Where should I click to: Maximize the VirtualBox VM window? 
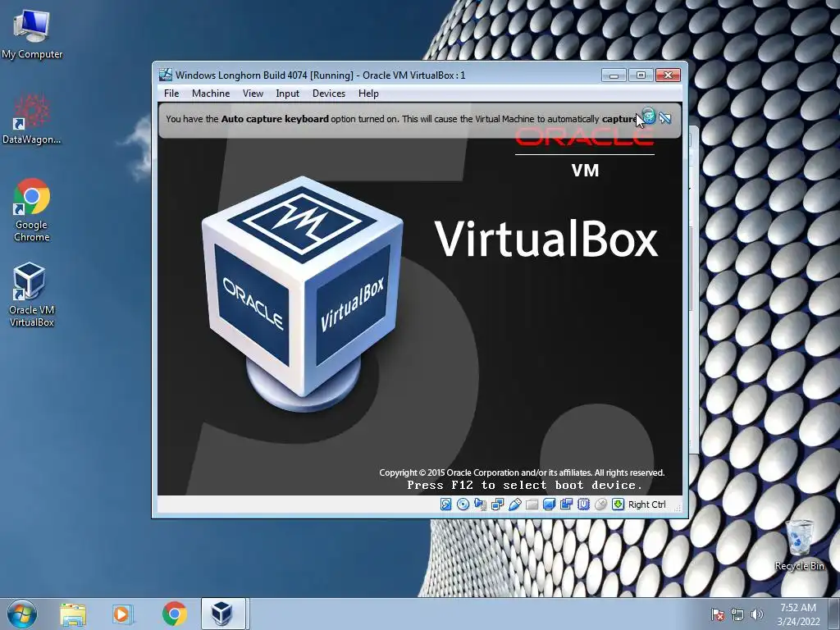pyautogui.click(x=641, y=75)
